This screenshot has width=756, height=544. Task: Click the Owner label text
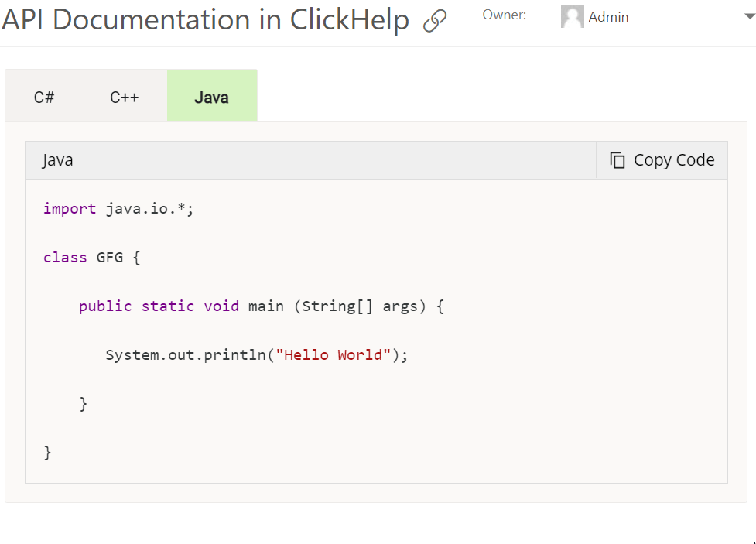pyautogui.click(x=504, y=14)
